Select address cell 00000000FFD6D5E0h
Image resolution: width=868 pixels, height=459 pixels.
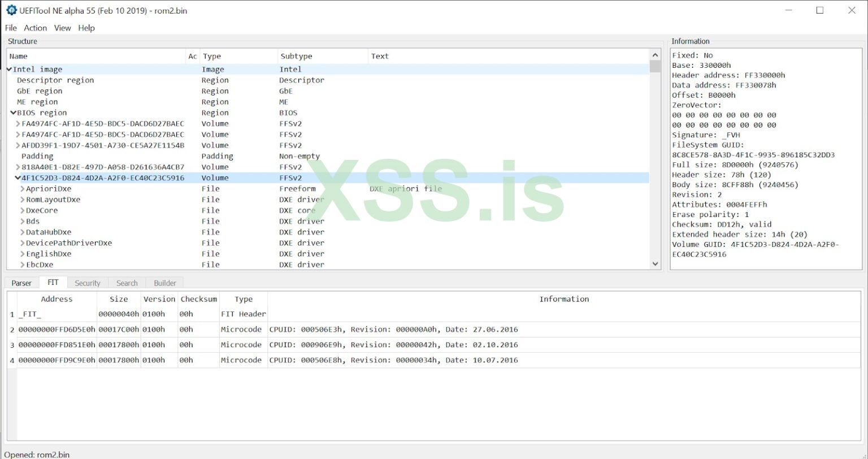point(57,330)
